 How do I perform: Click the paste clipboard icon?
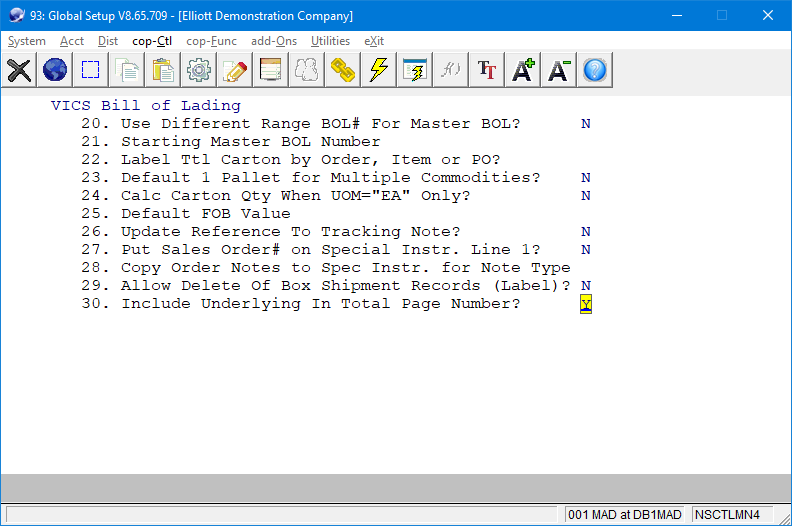coord(163,70)
